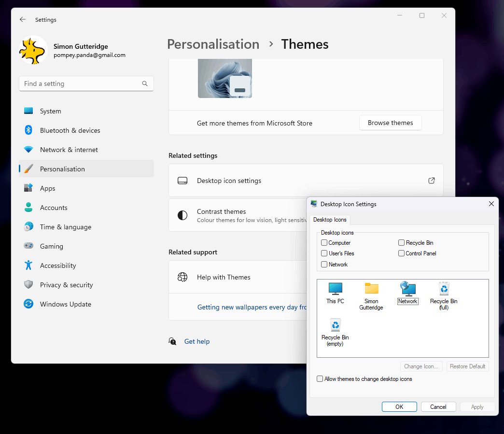Click the Network wifi icon in sidebar
The height and width of the screenshot is (434, 504).
pos(28,150)
